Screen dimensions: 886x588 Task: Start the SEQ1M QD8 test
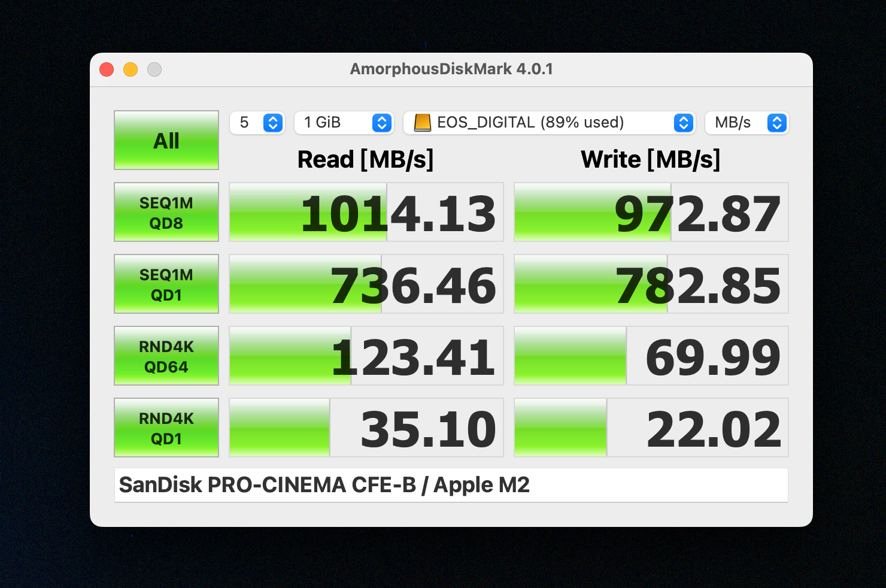click(166, 212)
